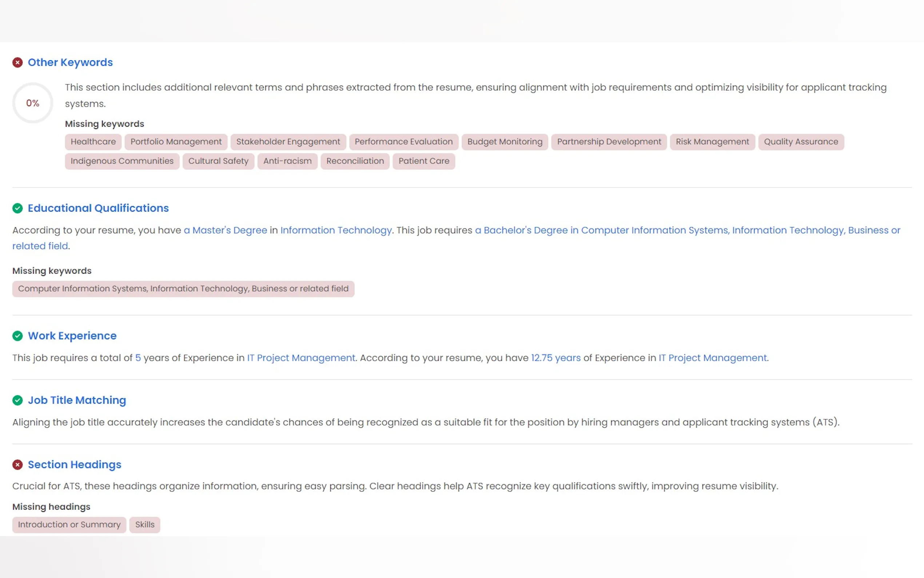
Task: Click green check icon beside Job Title Matching
Action: coord(17,400)
